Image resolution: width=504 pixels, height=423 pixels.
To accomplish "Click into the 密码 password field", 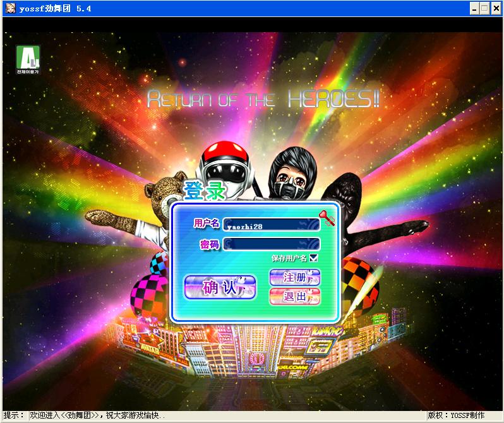I will 272,243.
